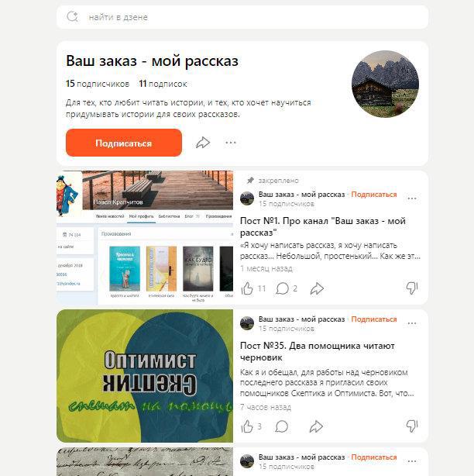Click the round channel avatar with the cabin
The width and height of the screenshot is (474, 476).
click(x=385, y=84)
